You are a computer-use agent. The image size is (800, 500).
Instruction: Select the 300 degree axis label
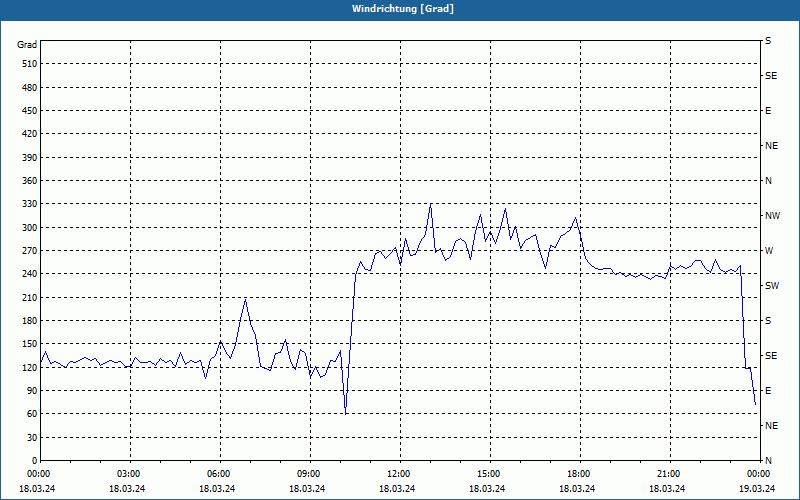(30, 228)
